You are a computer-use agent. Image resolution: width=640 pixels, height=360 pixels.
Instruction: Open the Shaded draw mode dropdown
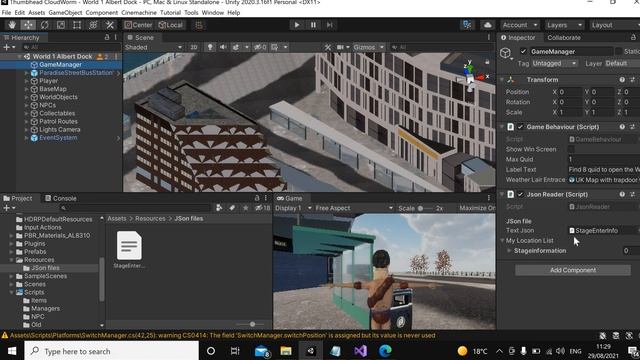pos(153,47)
